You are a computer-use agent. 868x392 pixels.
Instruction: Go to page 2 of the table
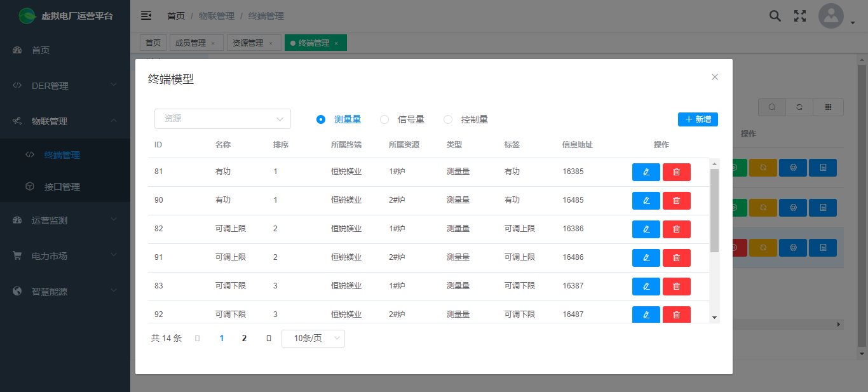244,338
